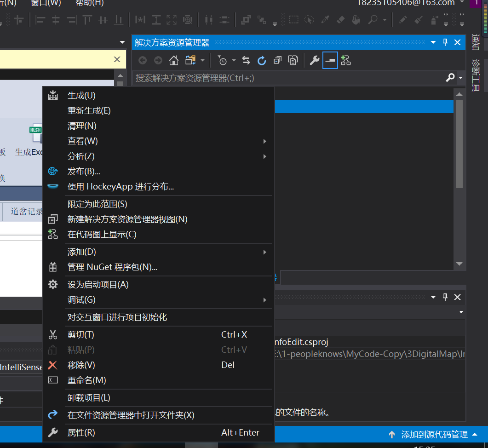Choose 设为启动项目(A)

click(x=159, y=285)
